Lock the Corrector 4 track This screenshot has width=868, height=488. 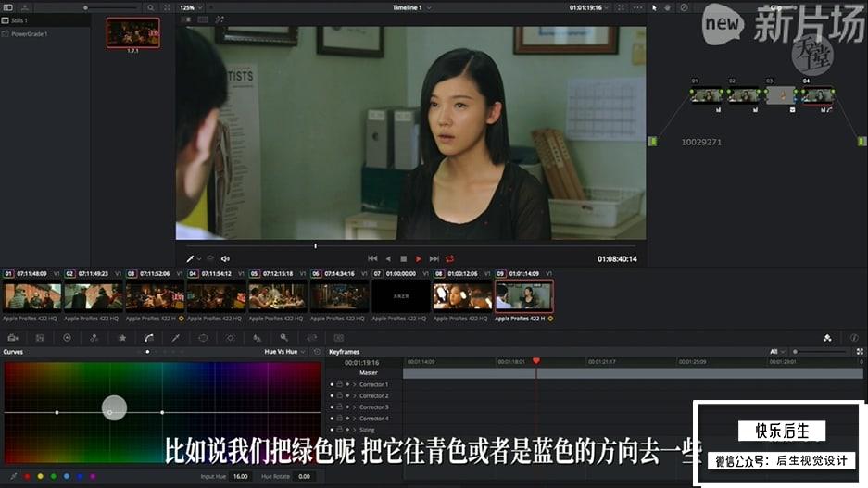[339, 419]
